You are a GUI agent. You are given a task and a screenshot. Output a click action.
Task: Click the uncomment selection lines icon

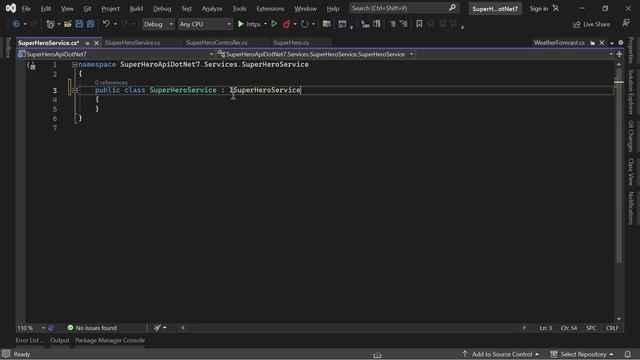tap(404, 24)
